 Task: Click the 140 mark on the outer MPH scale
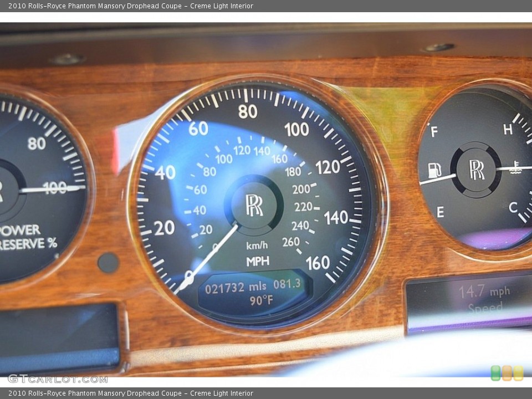336,218
